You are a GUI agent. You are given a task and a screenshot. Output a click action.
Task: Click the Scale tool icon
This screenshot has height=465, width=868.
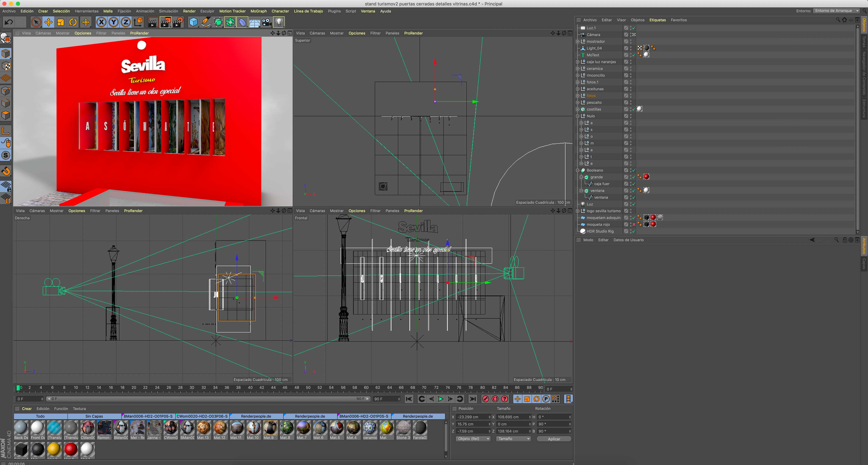(61, 22)
